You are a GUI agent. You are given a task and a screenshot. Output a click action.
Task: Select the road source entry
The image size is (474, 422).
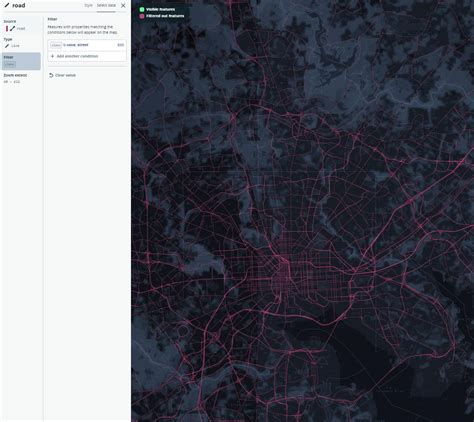pos(21,26)
